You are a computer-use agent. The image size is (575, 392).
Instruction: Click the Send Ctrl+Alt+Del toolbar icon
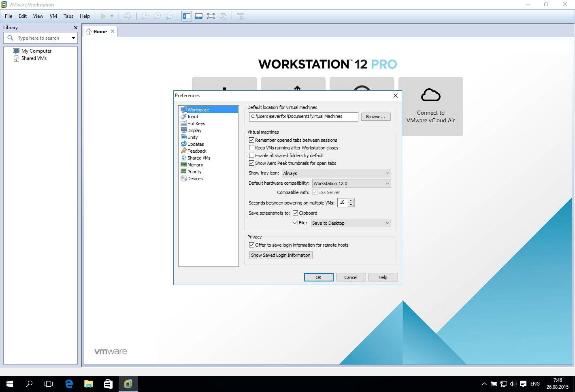128,16
